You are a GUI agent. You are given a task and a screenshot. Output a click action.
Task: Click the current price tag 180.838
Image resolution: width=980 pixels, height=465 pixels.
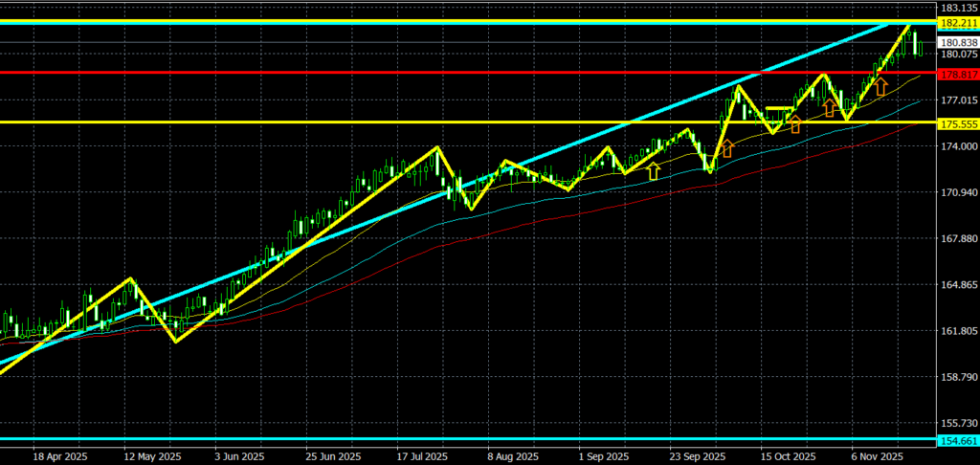958,43
